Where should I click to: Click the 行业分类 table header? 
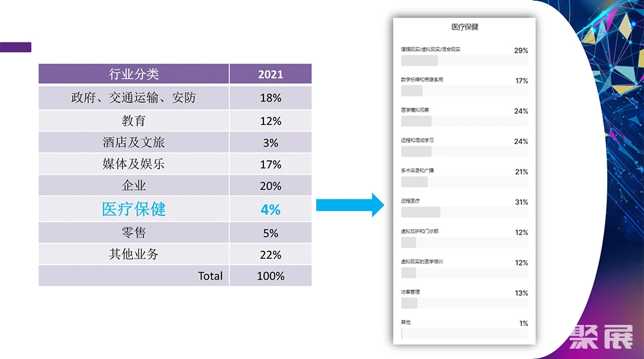[133, 74]
